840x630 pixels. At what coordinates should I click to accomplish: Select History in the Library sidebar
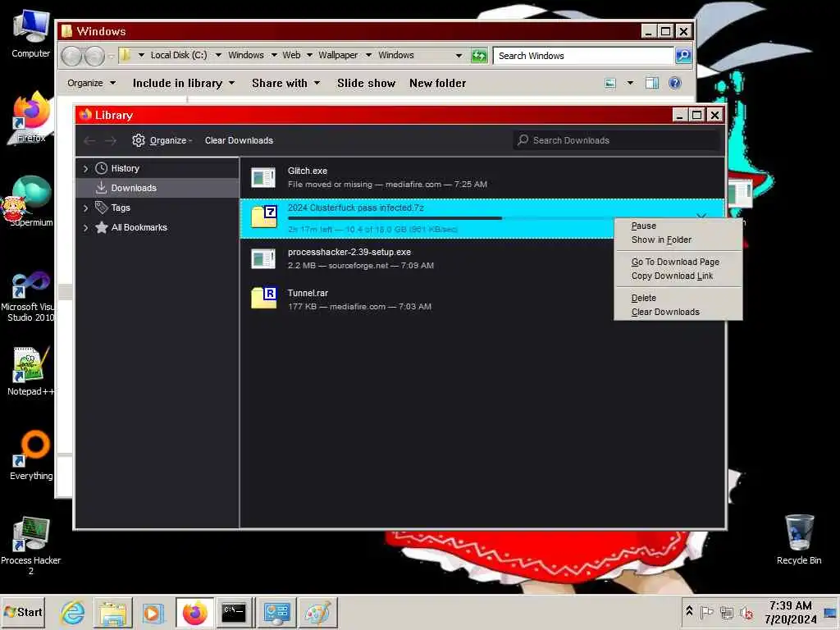(x=125, y=168)
